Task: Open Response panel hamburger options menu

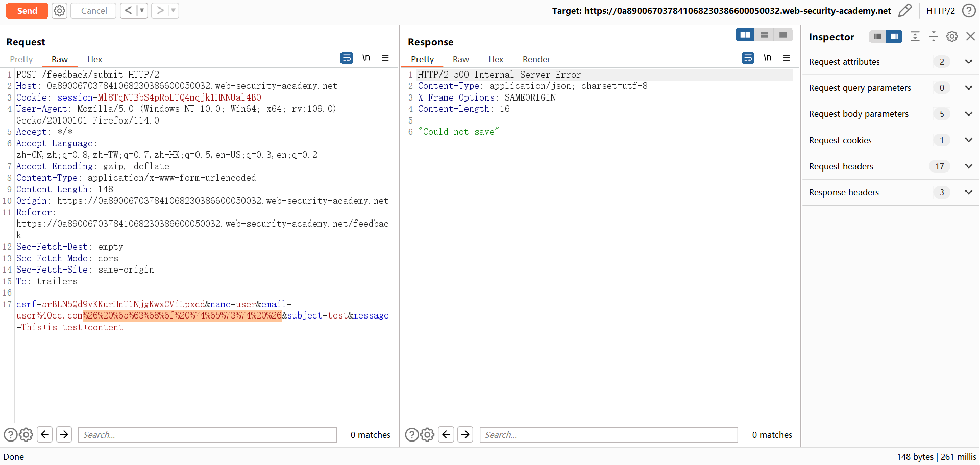Action: pyautogui.click(x=787, y=58)
